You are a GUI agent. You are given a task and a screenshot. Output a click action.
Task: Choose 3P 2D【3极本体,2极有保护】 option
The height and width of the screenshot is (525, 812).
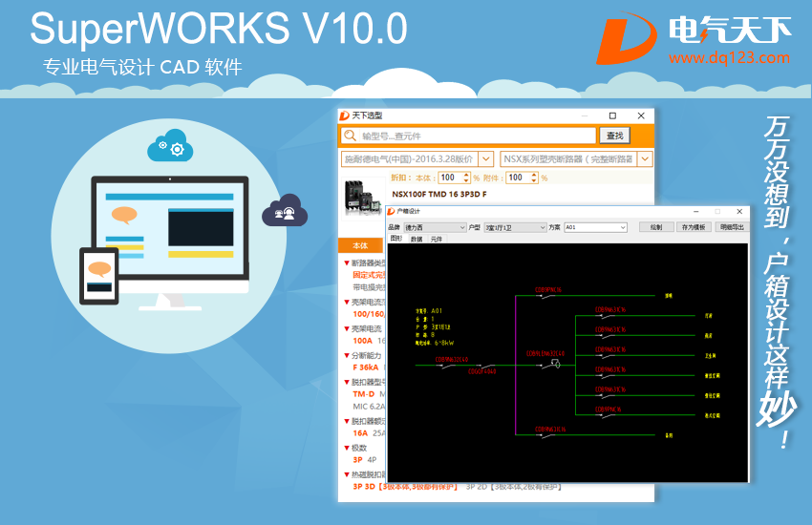click(x=514, y=487)
